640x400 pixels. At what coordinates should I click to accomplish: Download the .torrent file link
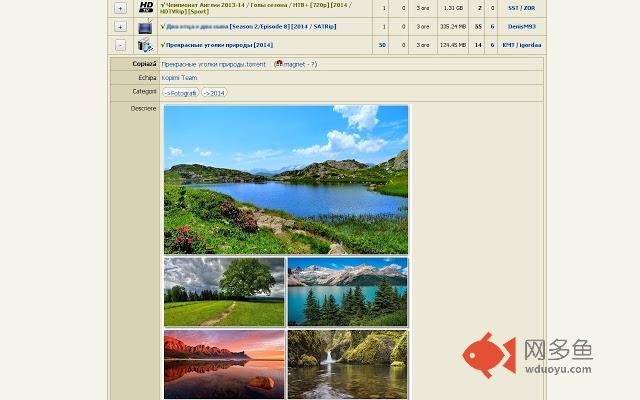click(213, 64)
